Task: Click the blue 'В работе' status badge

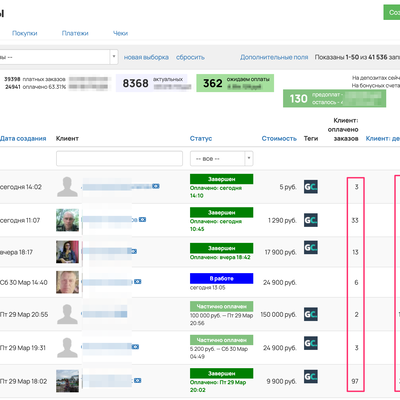Action: [222, 278]
